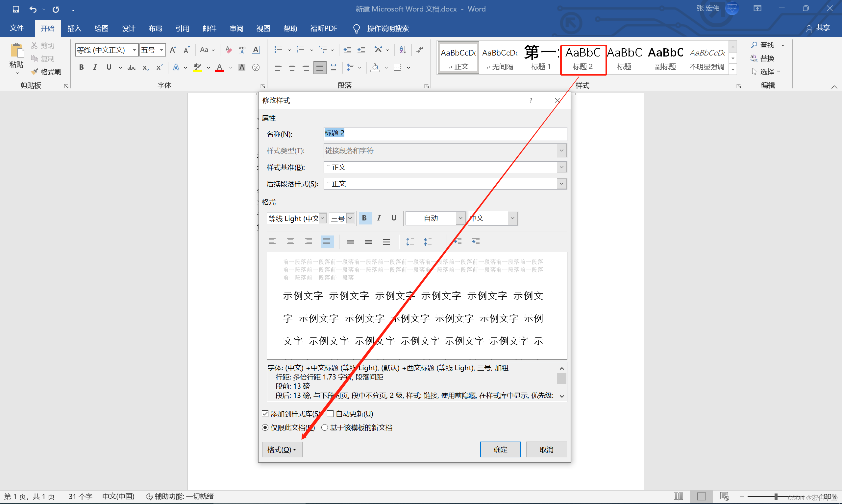
Task: Click the Find (查找) magnifier icon
Action: pyautogui.click(x=754, y=45)
